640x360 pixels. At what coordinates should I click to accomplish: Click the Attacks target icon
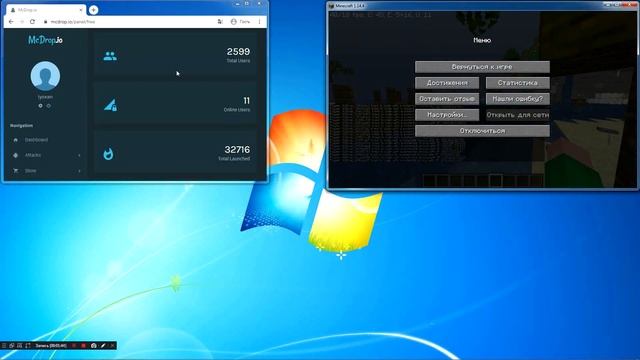[x=16, y=156]
